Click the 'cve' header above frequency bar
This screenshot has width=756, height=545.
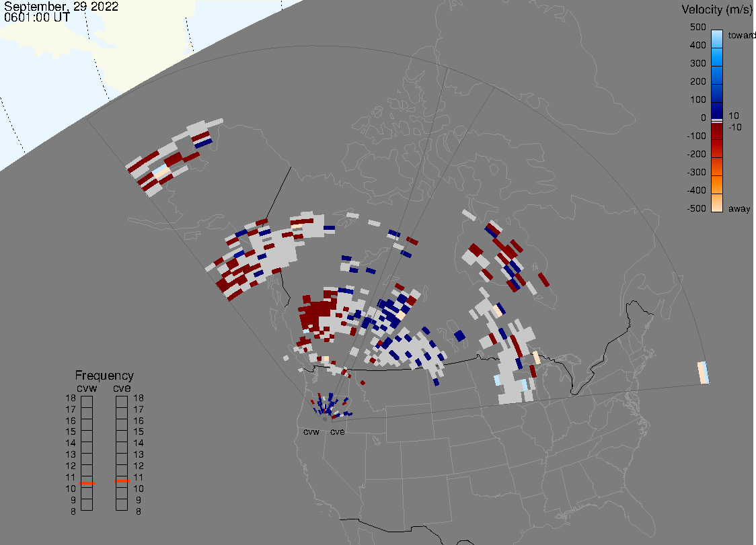122,388
